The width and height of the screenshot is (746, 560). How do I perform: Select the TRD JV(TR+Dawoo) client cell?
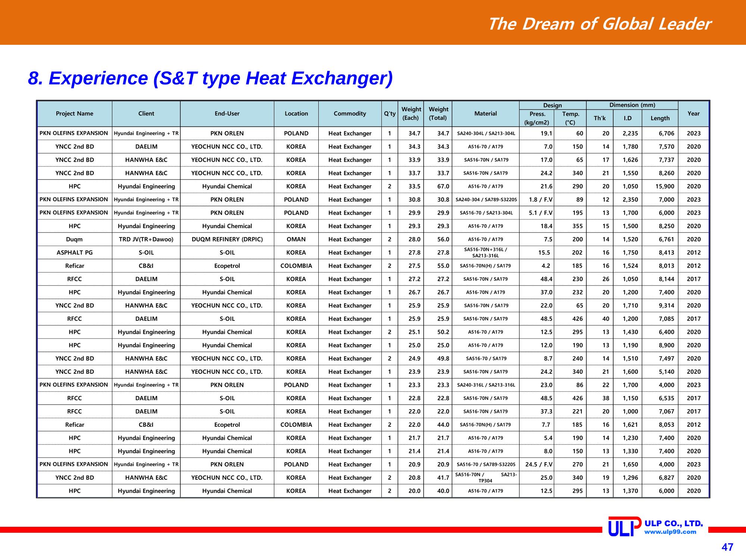(146, 239)
